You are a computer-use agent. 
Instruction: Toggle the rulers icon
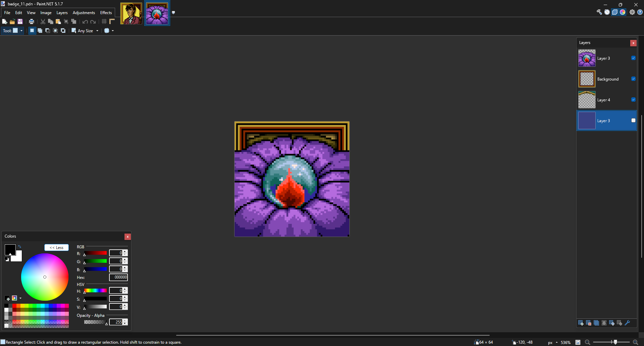(x=112, y=21)
